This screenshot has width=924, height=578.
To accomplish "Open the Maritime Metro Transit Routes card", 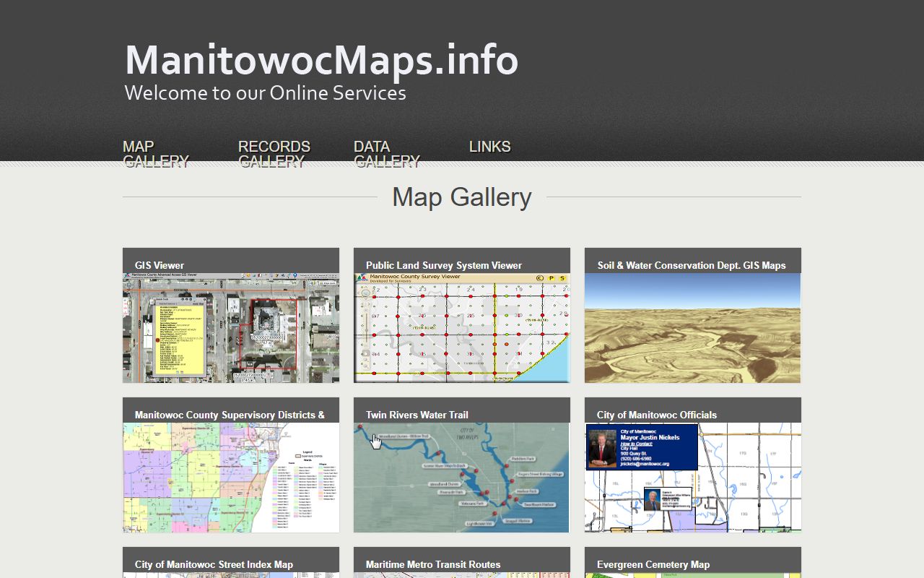I will coord(433,564).
